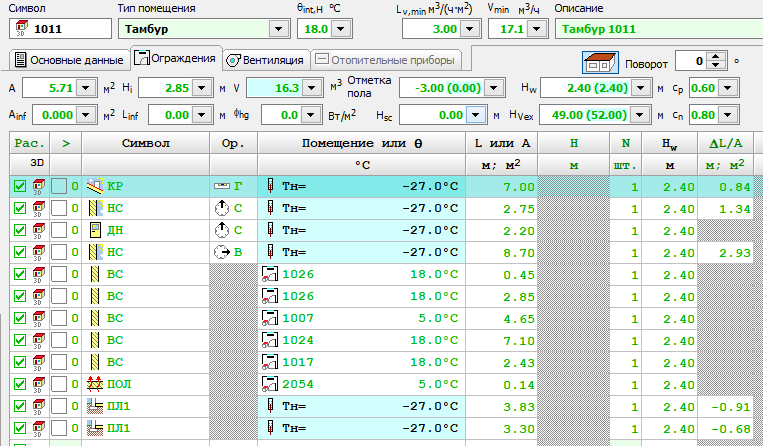Open the Вентиляция tab
This screenshot has height=446, width=763.
[x=266, y=60]
